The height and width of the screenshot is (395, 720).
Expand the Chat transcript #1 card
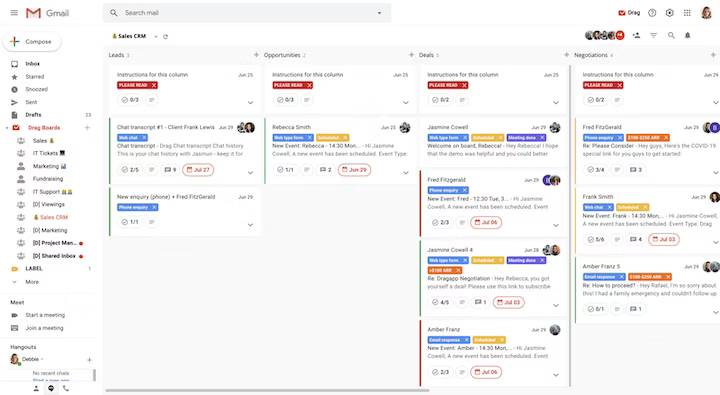[250, 173]
